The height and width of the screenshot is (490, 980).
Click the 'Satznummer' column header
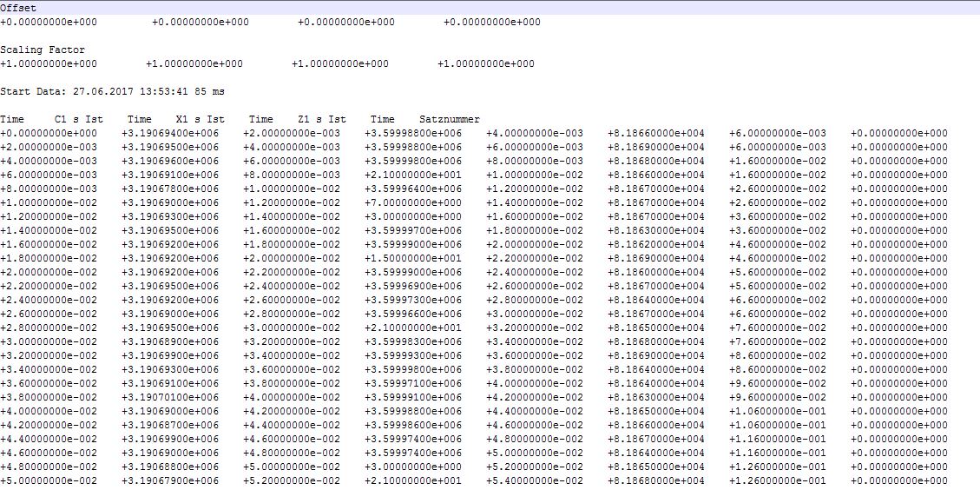tap(449, 119)
